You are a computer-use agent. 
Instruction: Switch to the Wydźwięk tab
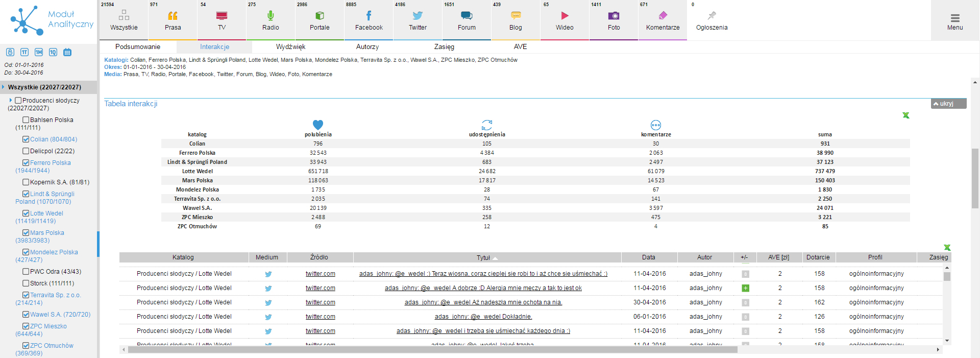[x=290, y=46]
